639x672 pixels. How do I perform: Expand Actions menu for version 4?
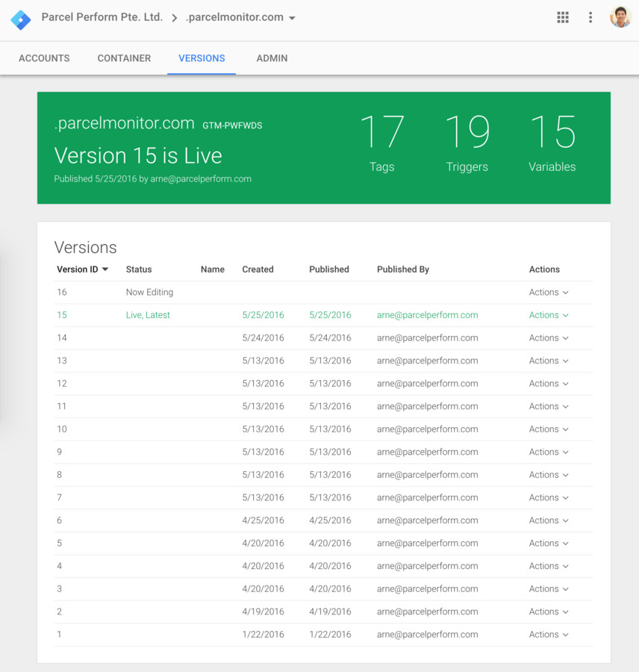(x=549, y=566)
